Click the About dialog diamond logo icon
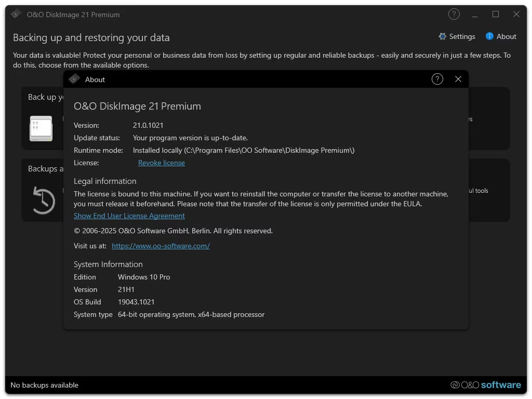Screen dimensions: 532x399 click(x=74, y=79)
